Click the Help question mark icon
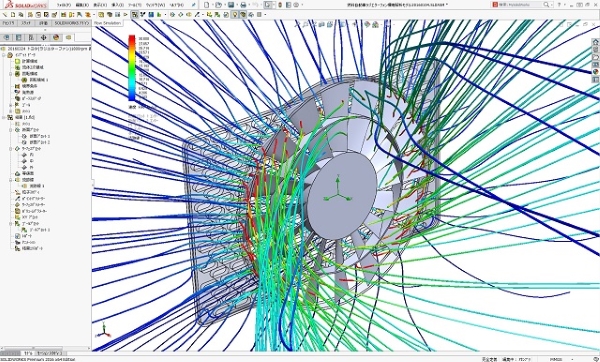Viewport: 600px width, 362px height. coord(559,5)
